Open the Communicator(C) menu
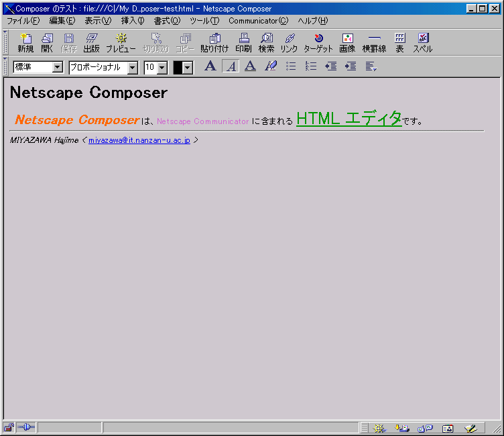Screen dimensions: 504x436 [x=259, y=21]
